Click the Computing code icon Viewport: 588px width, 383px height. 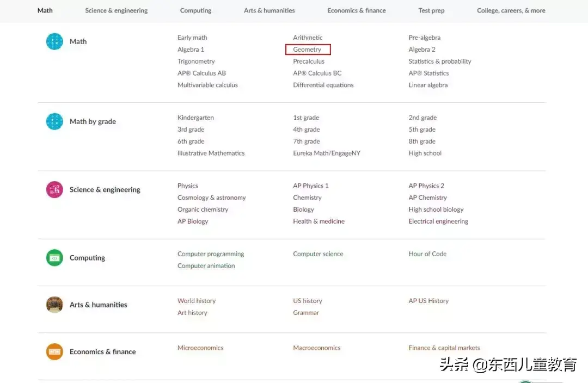pos(54,257)
